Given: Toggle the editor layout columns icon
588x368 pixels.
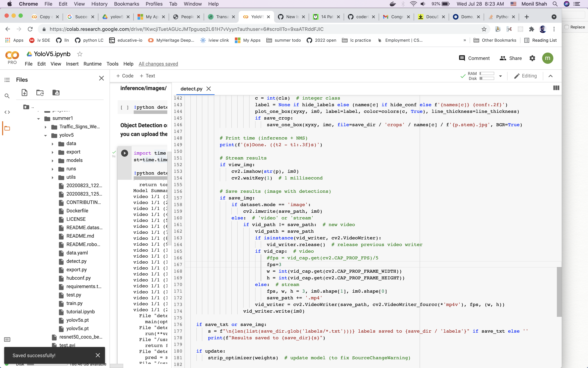Looking at the screenshot, I should [x=556, y=88].
